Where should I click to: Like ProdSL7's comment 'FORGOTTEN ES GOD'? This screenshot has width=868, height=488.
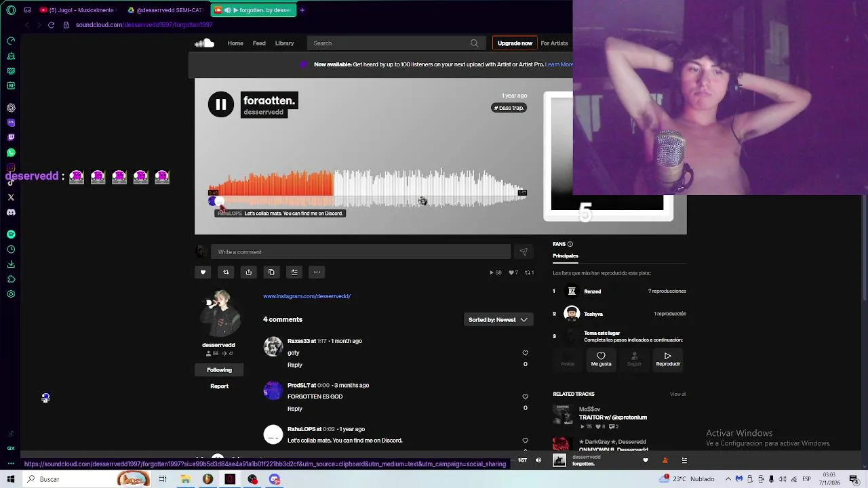(x=525, y=397)
